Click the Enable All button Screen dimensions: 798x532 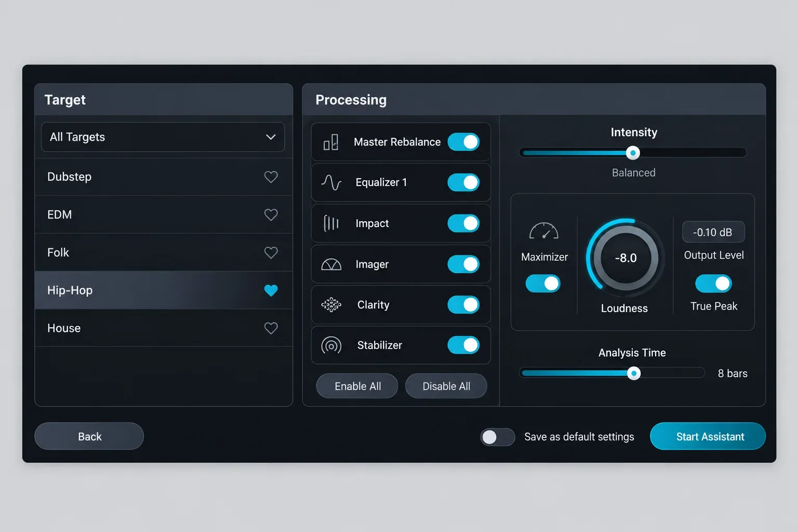coord(357,386)
